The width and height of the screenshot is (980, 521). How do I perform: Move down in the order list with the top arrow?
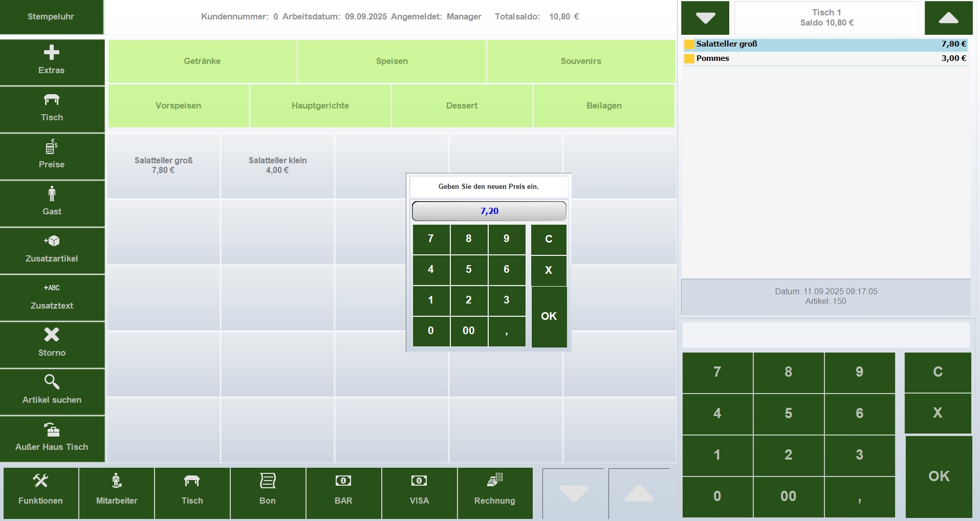705,18
